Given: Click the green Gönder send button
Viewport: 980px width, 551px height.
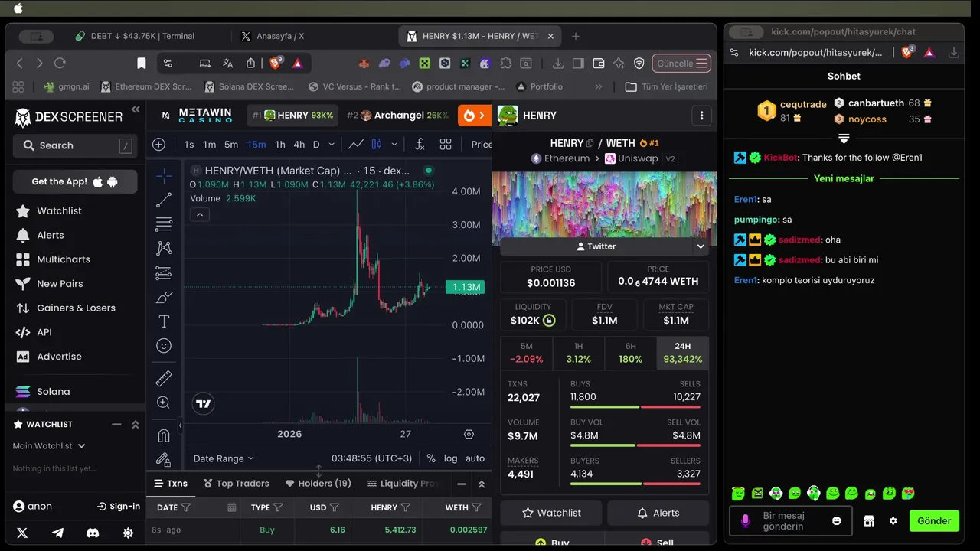Looking at the screenshot, I should click(934, 521).
